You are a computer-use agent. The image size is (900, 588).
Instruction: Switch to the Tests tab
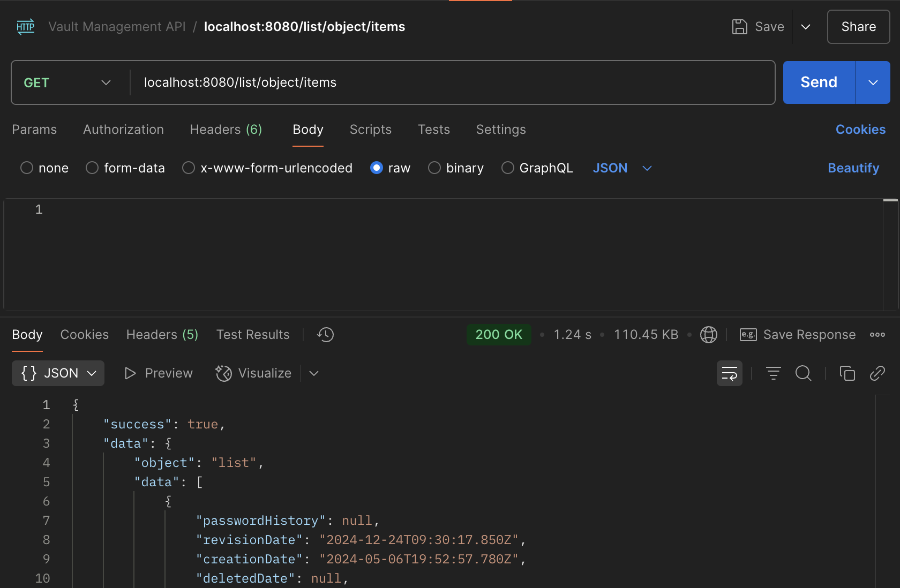pos(434,130)
